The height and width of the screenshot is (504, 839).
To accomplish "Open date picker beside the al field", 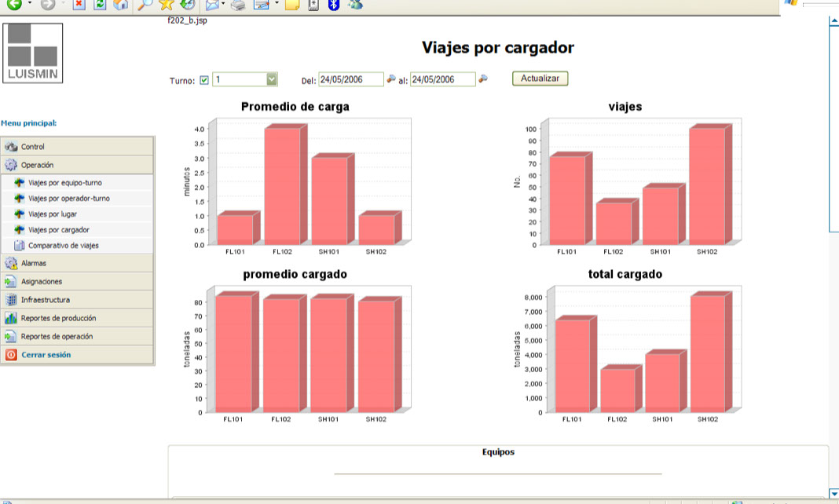I will pyautogui.click(x=484, y=79).
